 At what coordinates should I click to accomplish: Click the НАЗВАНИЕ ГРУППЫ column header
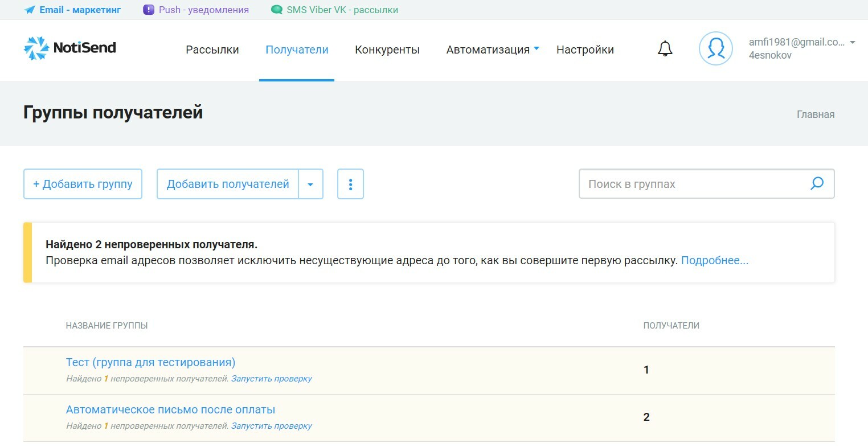pos(107,326)
